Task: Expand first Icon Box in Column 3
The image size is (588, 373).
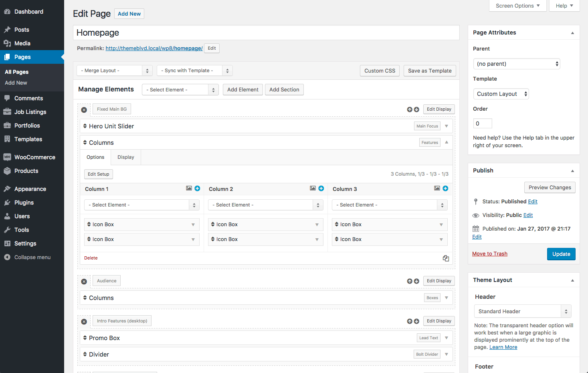Action: (441, 225)
